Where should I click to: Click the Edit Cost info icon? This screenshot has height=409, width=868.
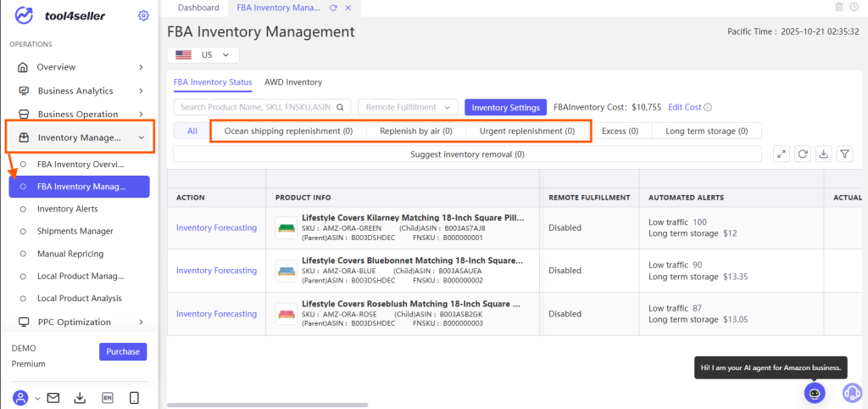coord(708,108)
